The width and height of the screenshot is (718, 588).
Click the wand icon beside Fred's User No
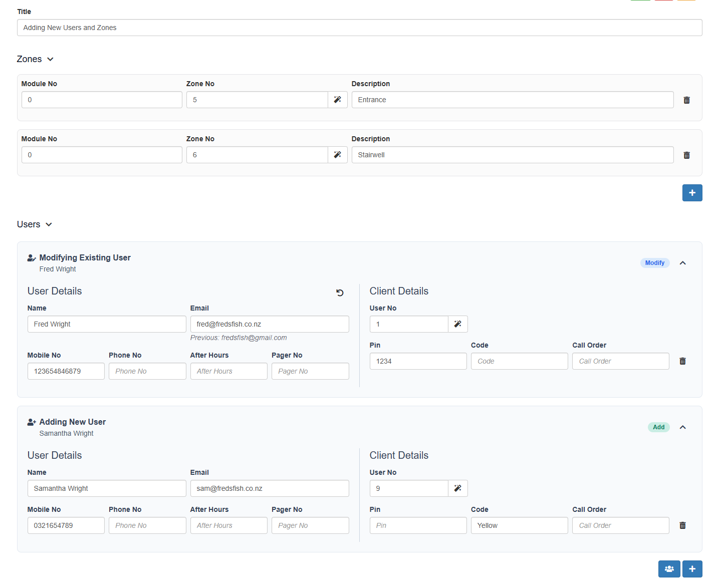tap(457, 324)
